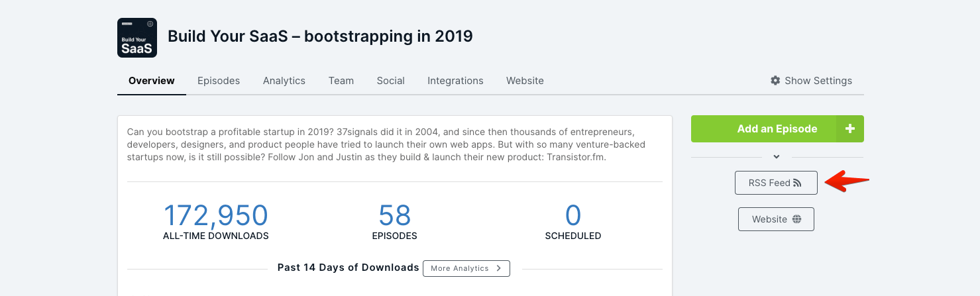Click the podcast title heading
Screen dimensions: 980x296
[x=320, y=36]
